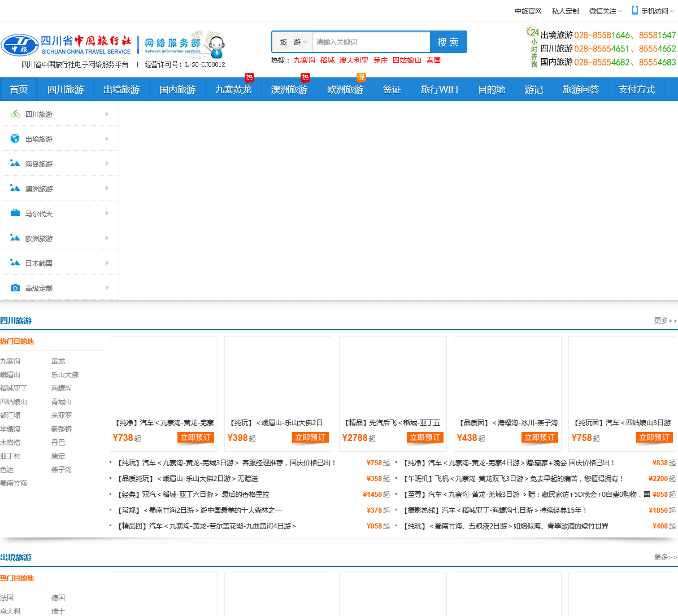Image resolution: width=678 pixels, height=616 pixels.
Task: Click the briefcase icon beside 马尔代夫
Action: (15, 213)
